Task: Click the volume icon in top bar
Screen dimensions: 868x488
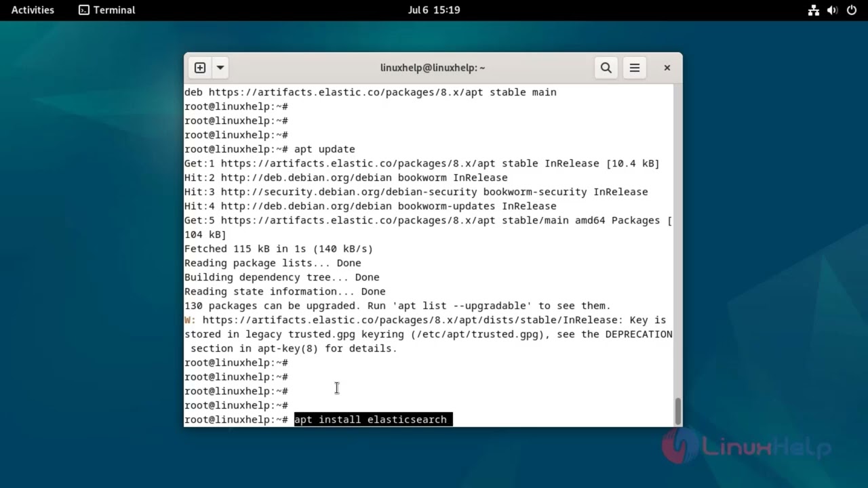Action: pos(833,10)
